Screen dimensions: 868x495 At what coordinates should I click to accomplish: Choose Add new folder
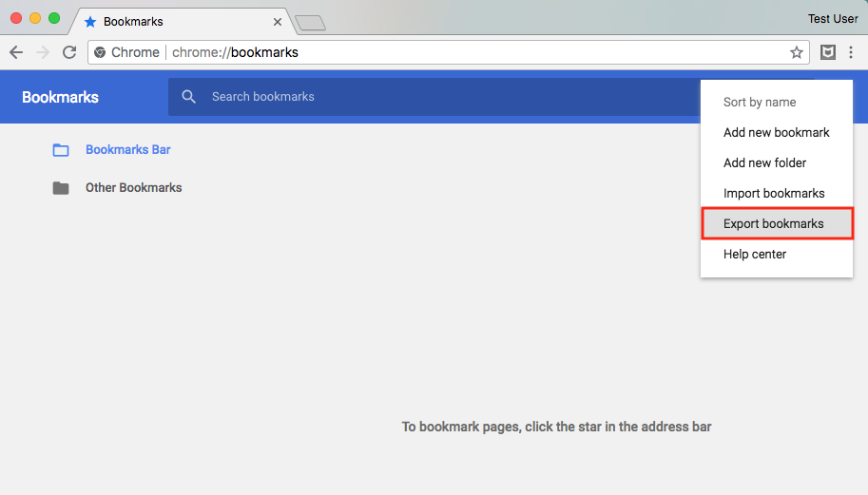(x=776, y=163)
